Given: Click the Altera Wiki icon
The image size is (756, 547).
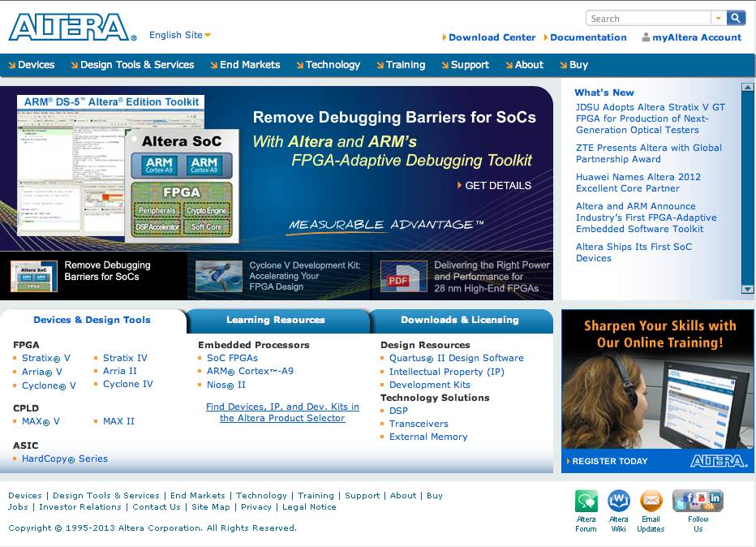Looking at the screenshot, I should (619, 501).
